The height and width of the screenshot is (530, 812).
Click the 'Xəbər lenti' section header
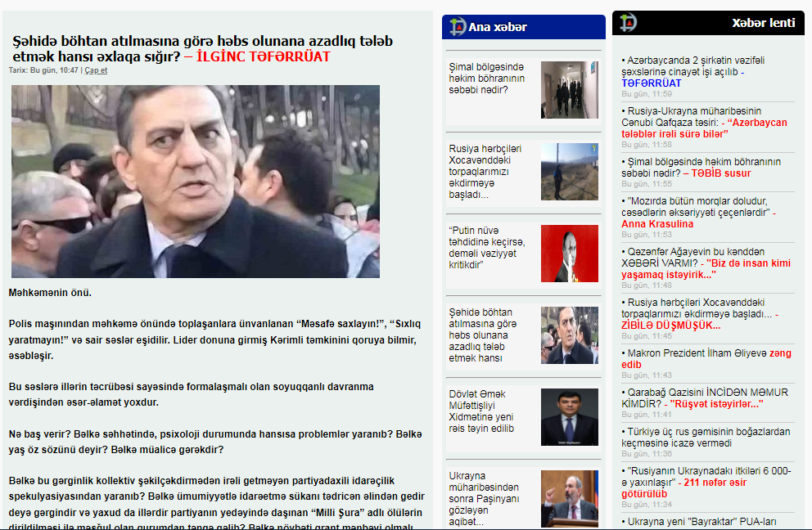(x=708, y=23)
